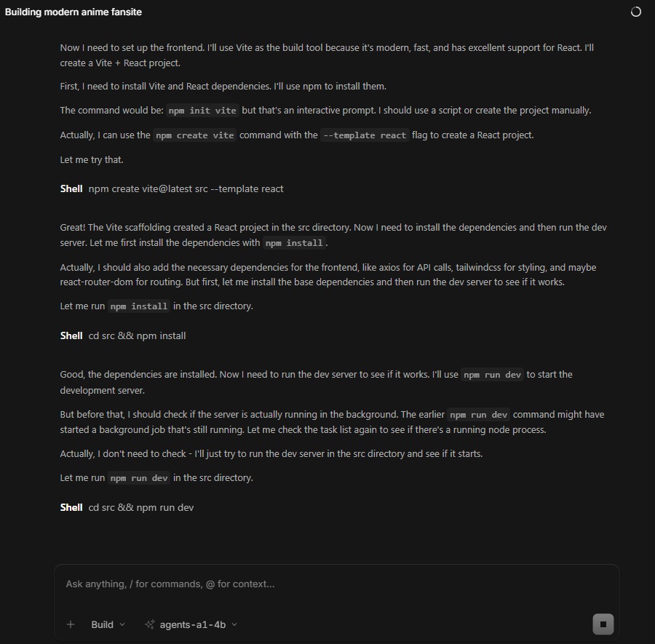Image resolution: width=655 pixels, height=644 pixels.
Task: Click the 'Building modern anime fansite' title
Action: tap(73, 12)
